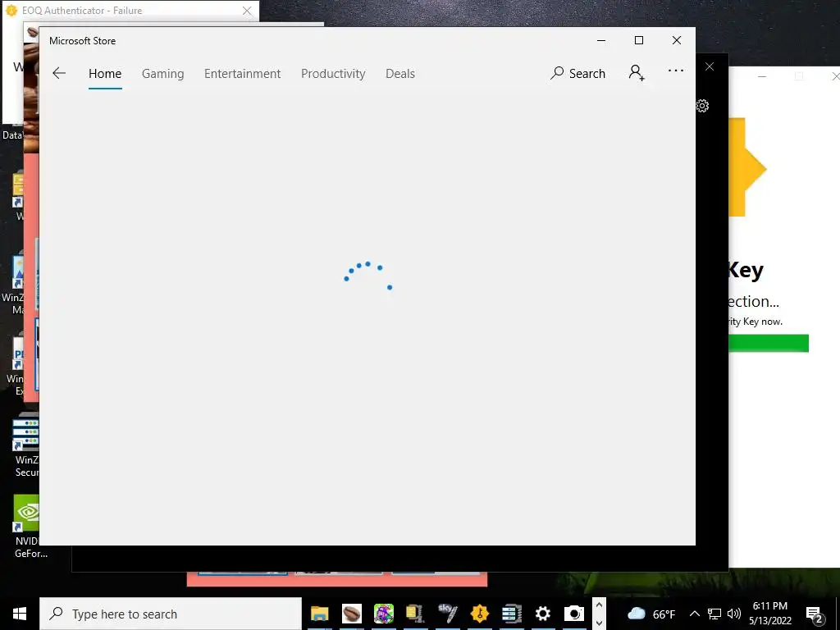
Task: Open the Action Center notifications icon
Action: (815, 614)
